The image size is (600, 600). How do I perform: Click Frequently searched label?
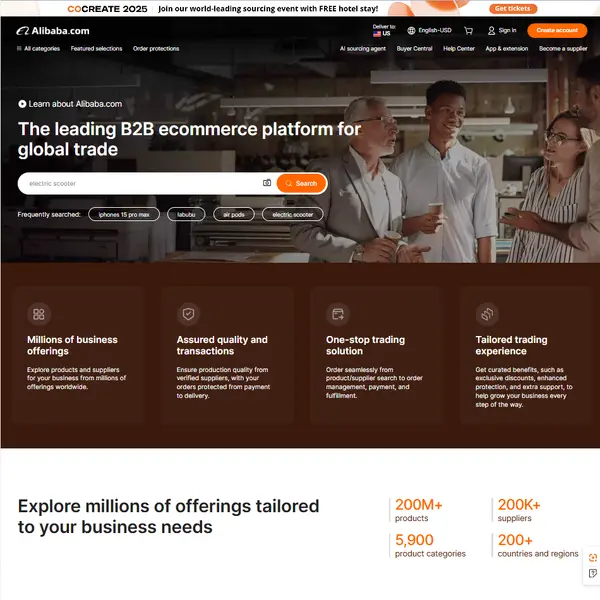[x=49, y=215]
